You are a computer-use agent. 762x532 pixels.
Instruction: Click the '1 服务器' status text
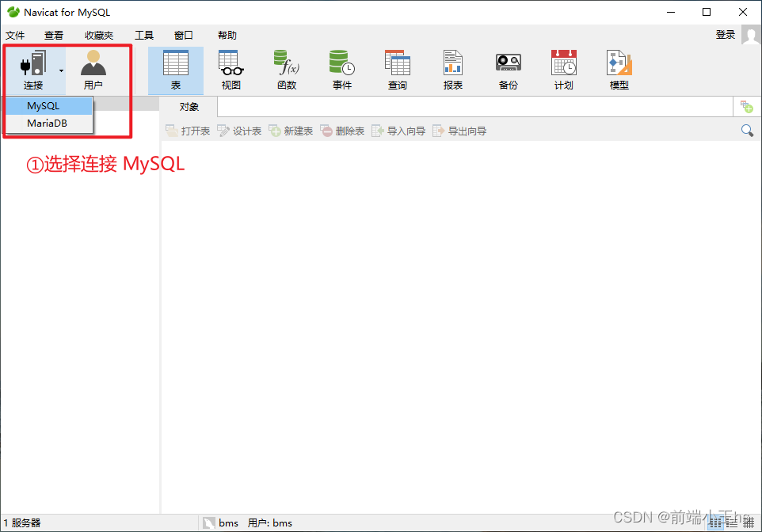click(x=22, y=523)
